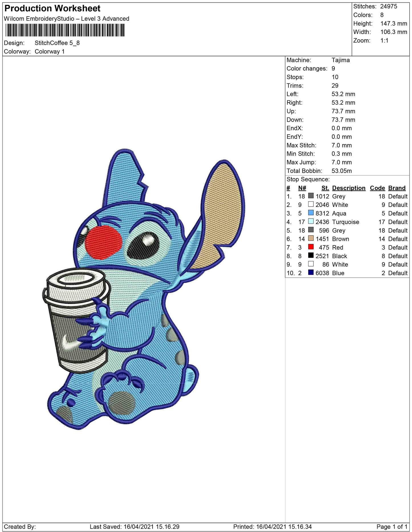Click the height value "147.3 mm"
The height and width of the screenshot is (532, 412).
point(394,24)
